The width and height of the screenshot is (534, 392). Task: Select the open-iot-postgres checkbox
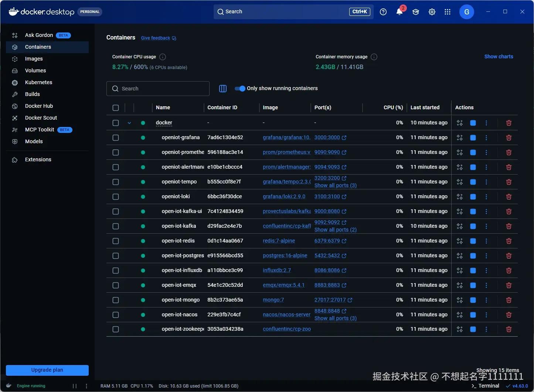[116, 256]
